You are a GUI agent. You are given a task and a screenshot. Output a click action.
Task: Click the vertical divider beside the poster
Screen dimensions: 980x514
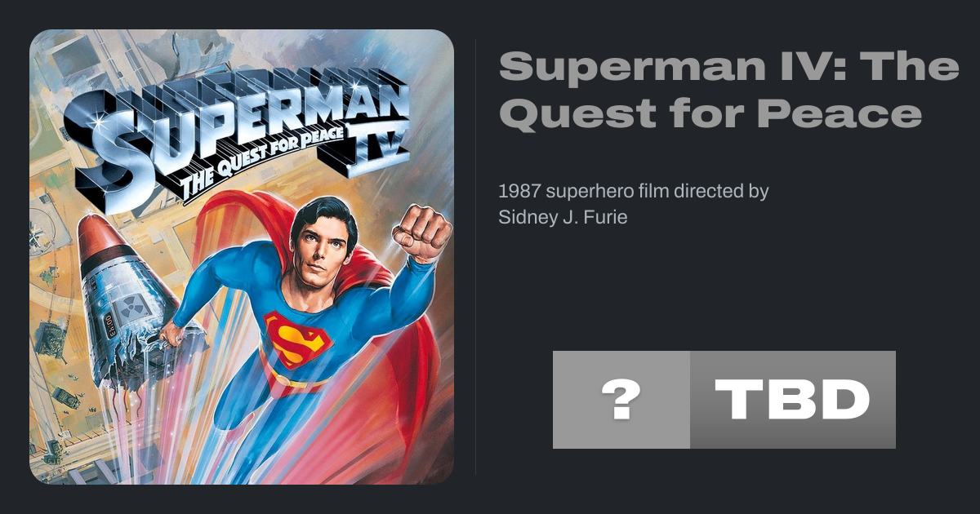tap(476, 257)
